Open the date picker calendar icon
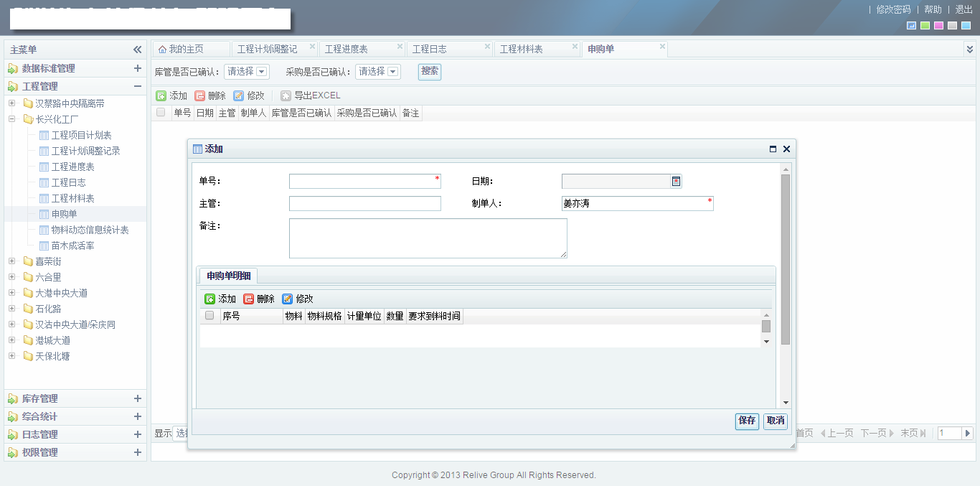The image size is (980, 486). click(x=676, y=182)
